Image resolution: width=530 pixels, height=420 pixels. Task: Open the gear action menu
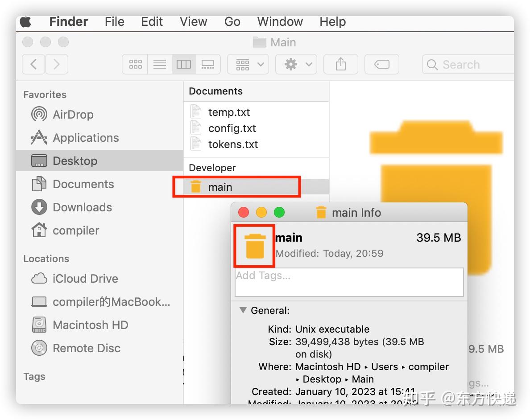tap(296, 64)
